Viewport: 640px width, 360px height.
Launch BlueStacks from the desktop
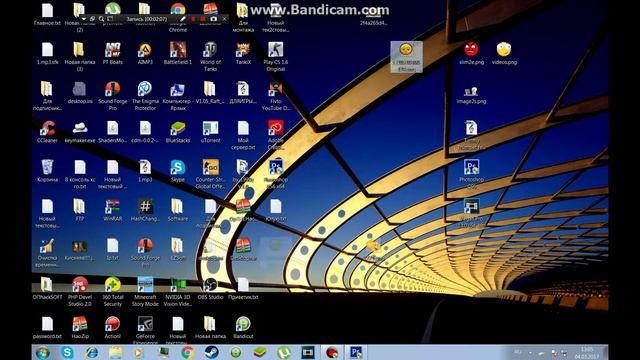point(178,131)
